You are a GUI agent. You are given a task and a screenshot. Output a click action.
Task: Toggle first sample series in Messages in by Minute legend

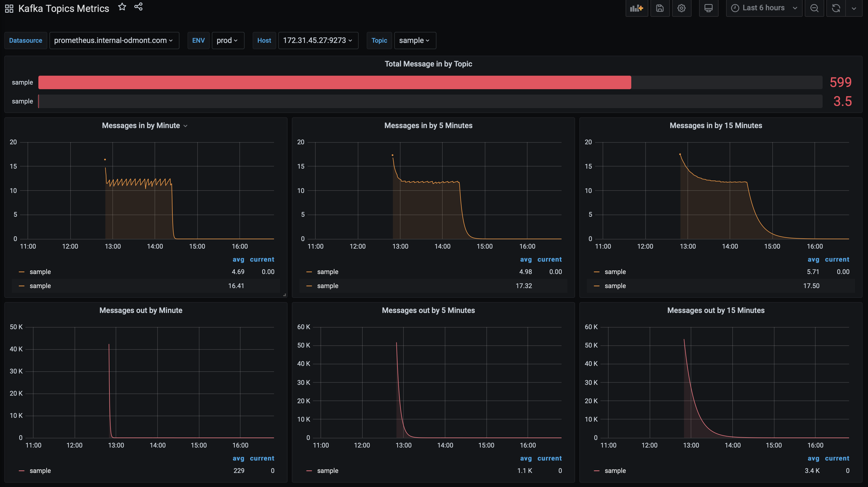click(x=40, y=272)
